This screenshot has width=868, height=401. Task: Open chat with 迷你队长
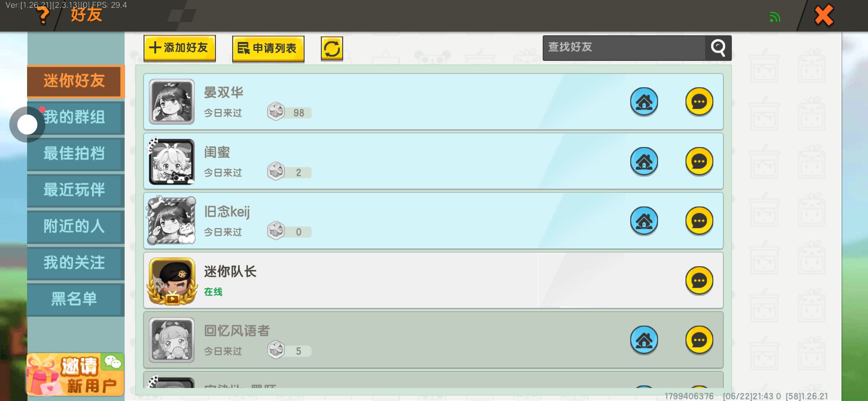(699, 281)
